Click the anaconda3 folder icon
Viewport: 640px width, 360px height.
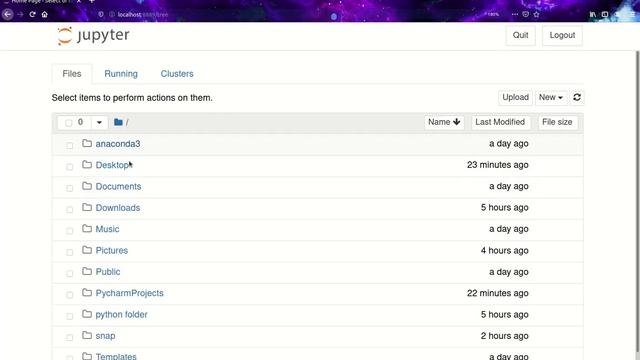87,143
